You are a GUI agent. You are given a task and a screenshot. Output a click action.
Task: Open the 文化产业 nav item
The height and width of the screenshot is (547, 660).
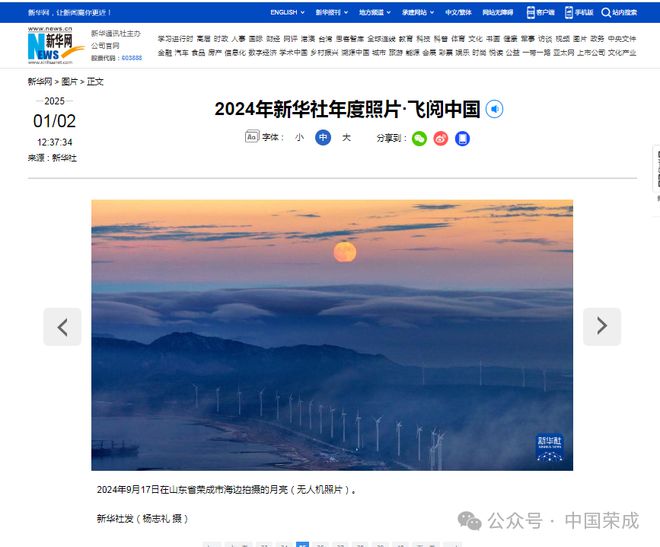622,53
